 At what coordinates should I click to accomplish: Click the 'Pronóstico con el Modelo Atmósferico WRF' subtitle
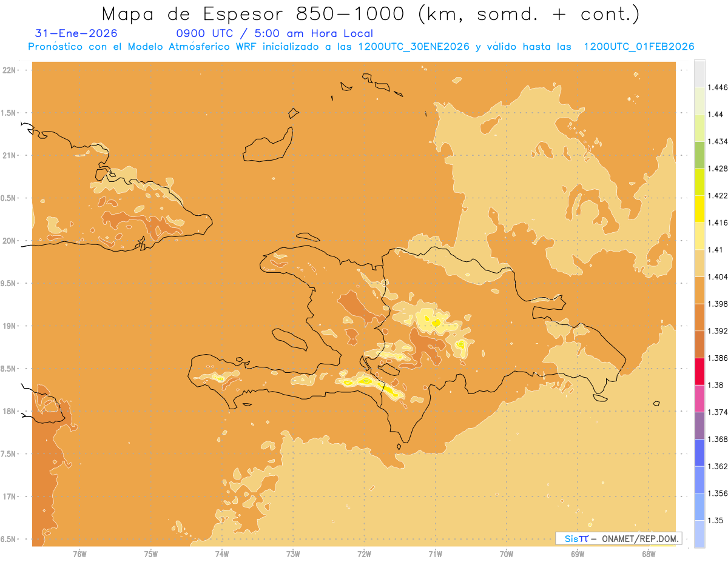pos(143,47)
